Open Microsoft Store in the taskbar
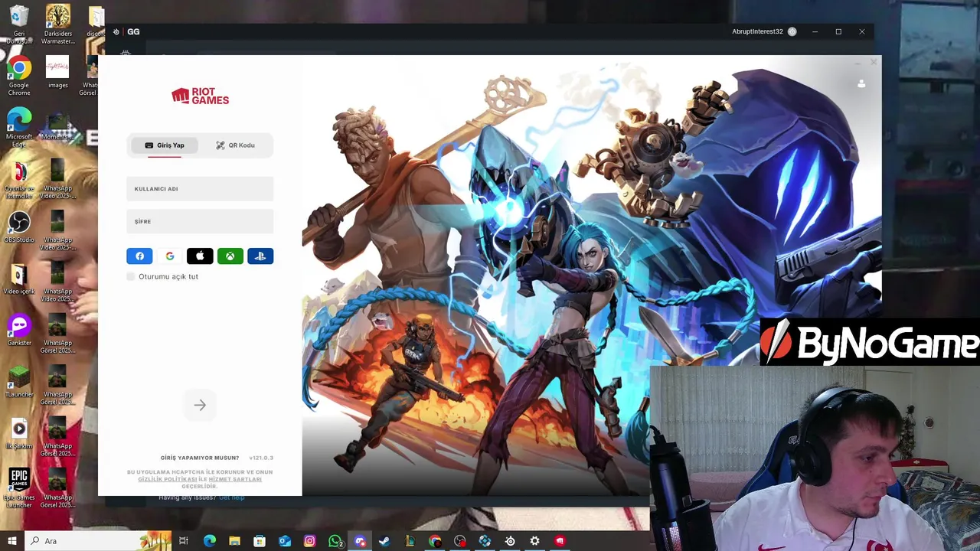The height and width of the screenshot is (551, 980). pos(260,541)
